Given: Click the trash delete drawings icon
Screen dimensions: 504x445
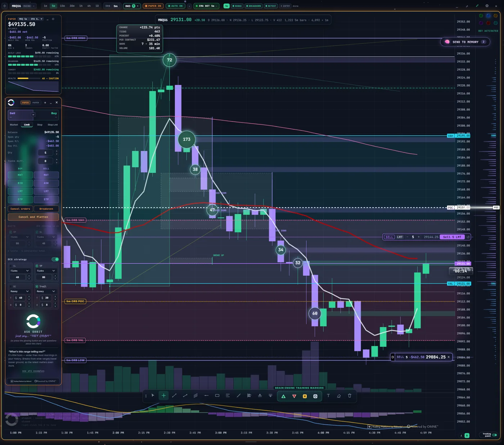Looking at the screenshot, I should (350, 396).
